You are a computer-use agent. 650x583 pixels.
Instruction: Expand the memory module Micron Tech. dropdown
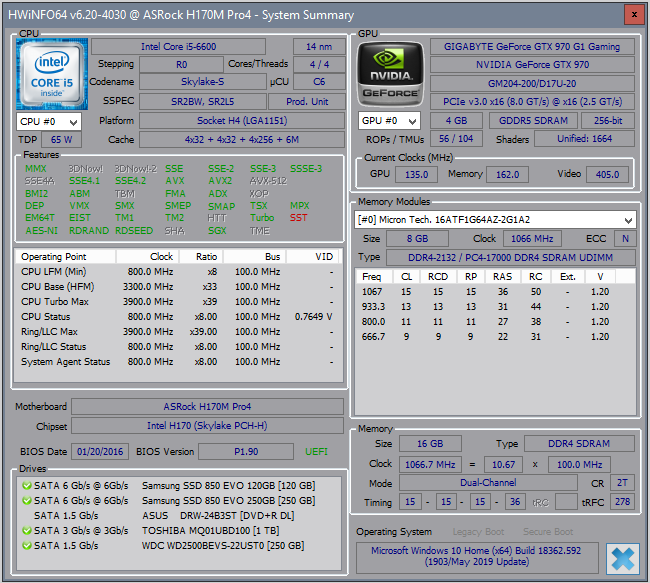(x=495, y=219)
